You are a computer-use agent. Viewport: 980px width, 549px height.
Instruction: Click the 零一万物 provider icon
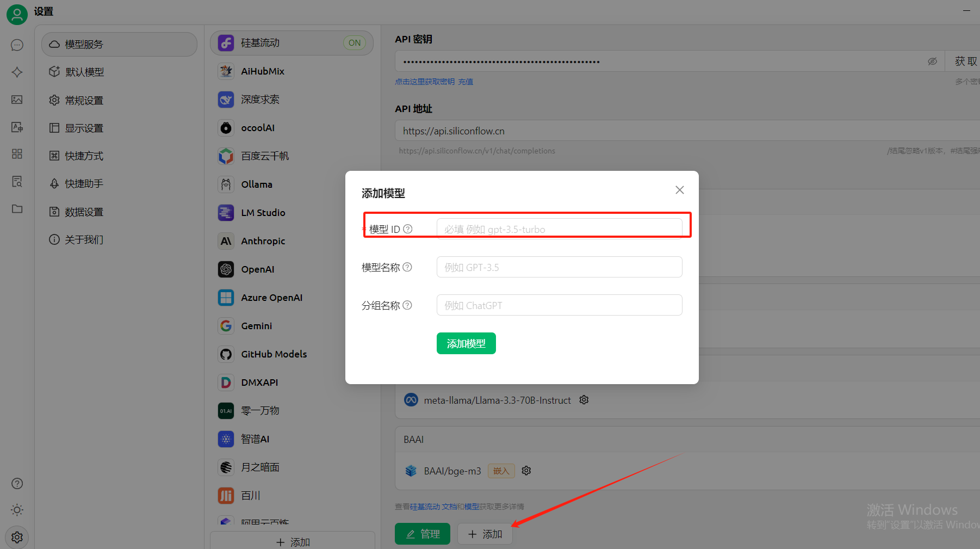(x=226, y=411)
